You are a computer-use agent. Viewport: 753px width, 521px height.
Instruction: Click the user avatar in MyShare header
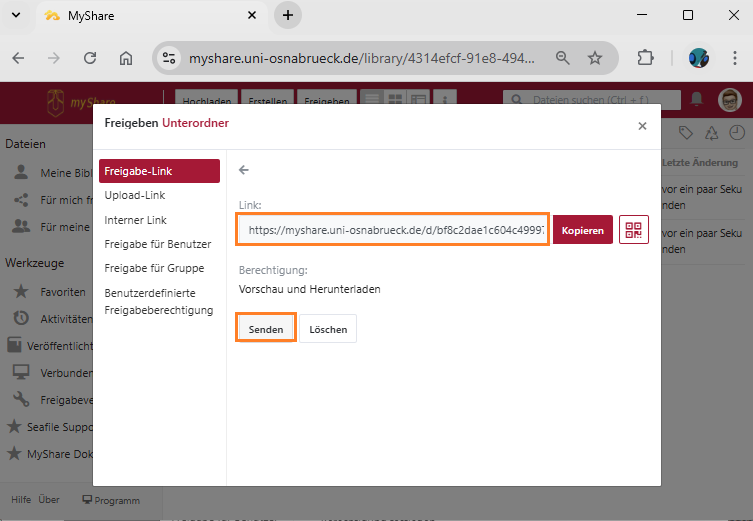pyautogui.click(x=730, y=100)
